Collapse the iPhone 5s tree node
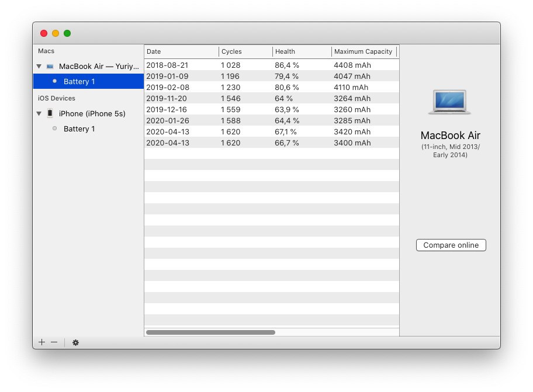Viewport: 533px width, 392px height. [39, 113]
